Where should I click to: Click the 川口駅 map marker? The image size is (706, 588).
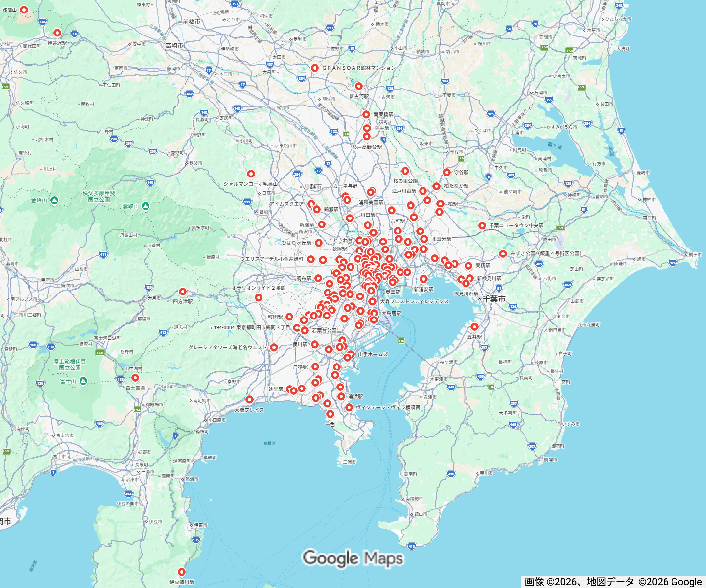(x=368, y=225)
